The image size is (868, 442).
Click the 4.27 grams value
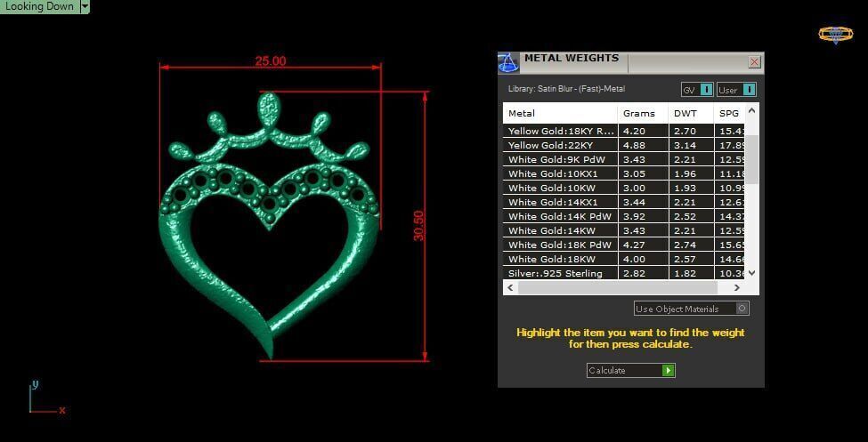634,245
